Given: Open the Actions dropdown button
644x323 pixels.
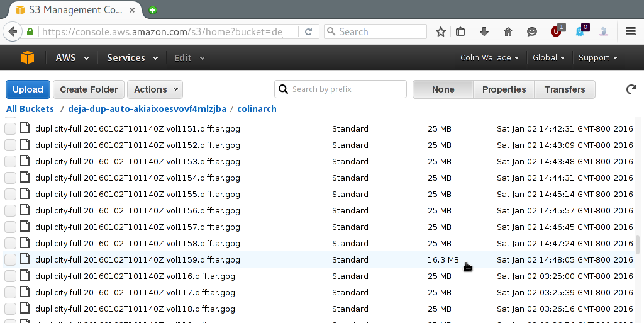Looking at the screenshot, I should tap(155, 89).
